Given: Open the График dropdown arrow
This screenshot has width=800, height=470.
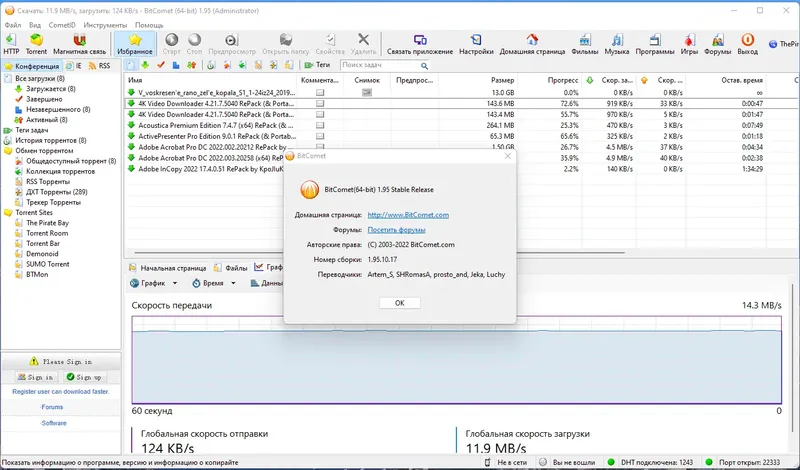Looking at the screenshot, I should pyautogui.click(x=175, y=283).
